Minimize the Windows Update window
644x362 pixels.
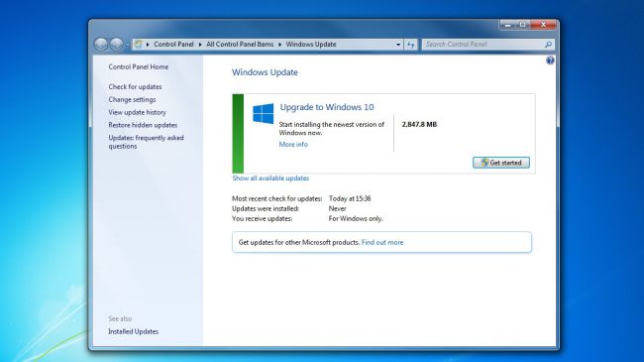click(507, 25)
